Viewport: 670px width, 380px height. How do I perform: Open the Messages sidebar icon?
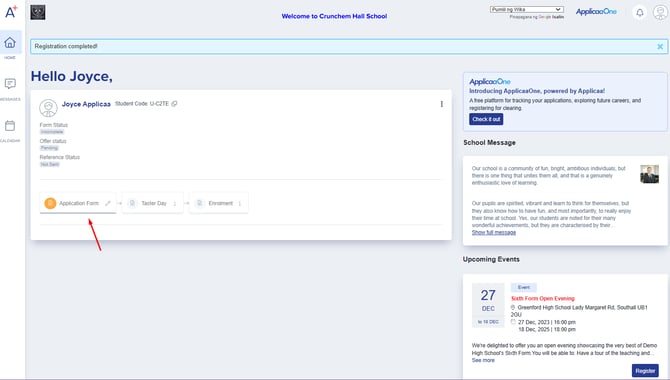(x=10, y=84)
